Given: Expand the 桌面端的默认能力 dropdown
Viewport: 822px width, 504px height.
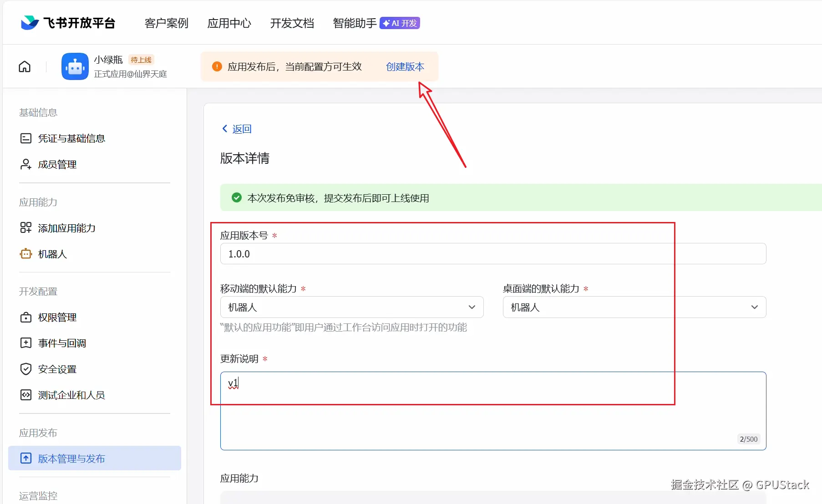Looking at the screenshot, I should coord(634,307).
